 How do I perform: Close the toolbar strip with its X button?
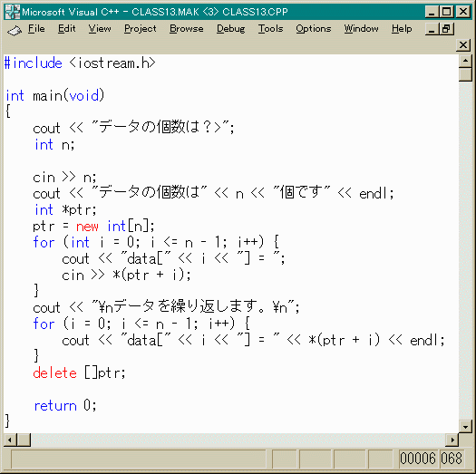point(463,45)
